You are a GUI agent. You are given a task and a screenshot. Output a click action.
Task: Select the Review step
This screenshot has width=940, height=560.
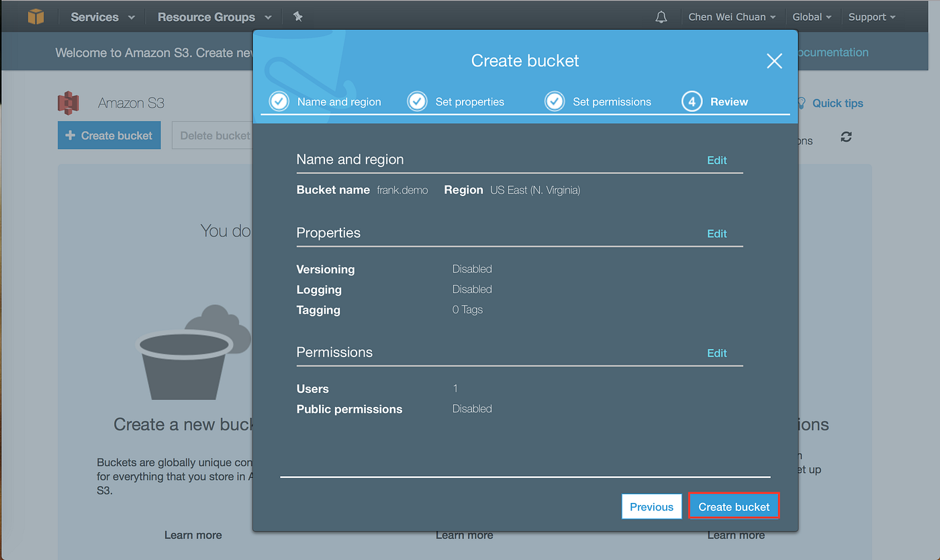pyautogui.click(x=715, y=101)
